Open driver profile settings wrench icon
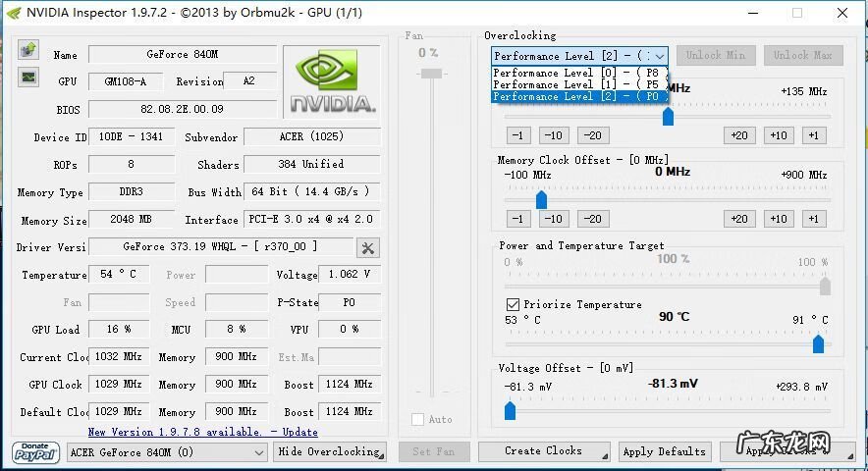This screenshot has width=868, height=471. click(x=368, y=247)
